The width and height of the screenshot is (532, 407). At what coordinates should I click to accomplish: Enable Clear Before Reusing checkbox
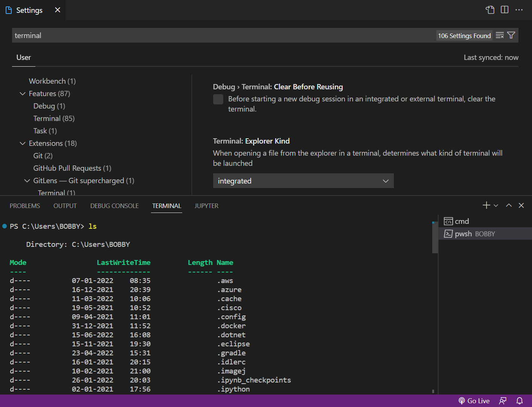tap(218, 99)
